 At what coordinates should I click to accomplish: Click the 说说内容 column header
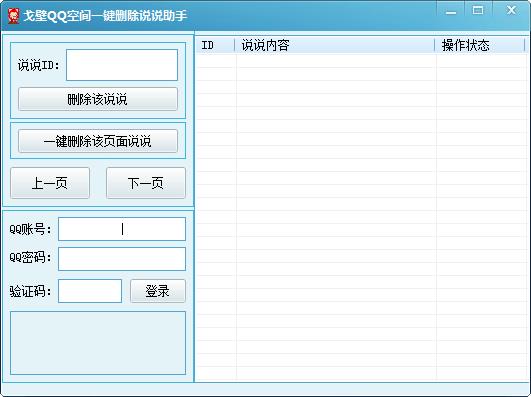coord(335,45)
